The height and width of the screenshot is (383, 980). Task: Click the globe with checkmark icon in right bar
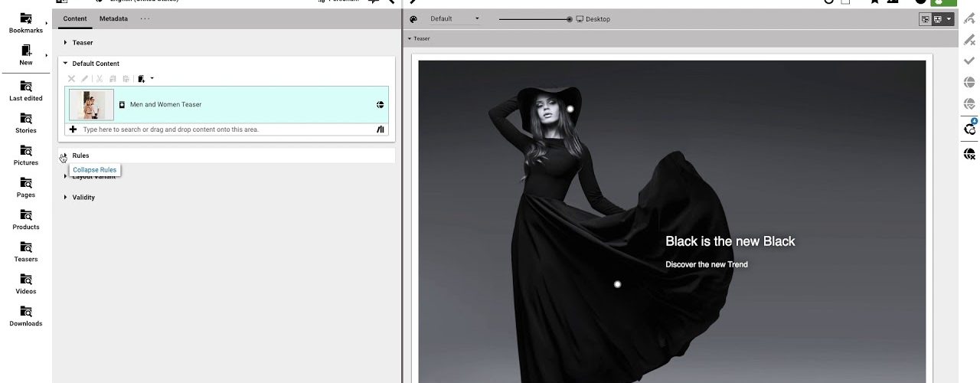click(969, 103)
